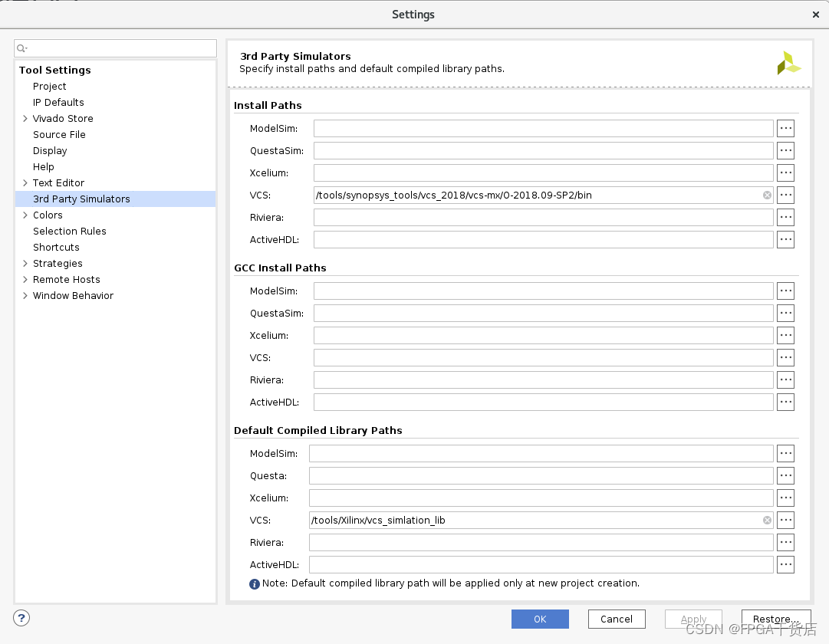This screenshot has width=829, height=644.
Task: Click the Riviera install path field
Action: point(544,217)
